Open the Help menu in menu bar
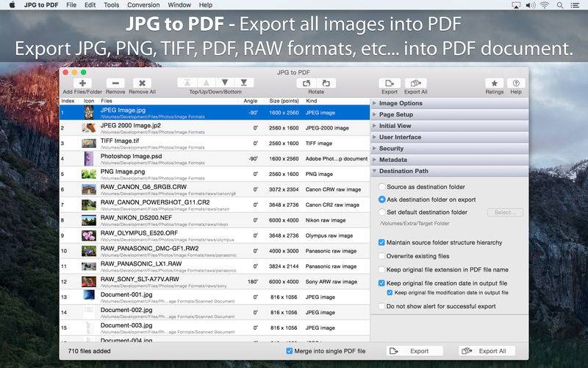Screen dimensions: 588x368 pos(206,5)
